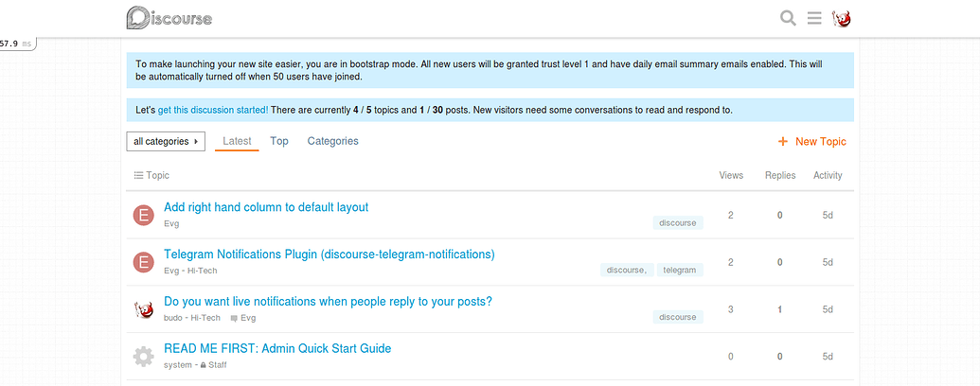Create a New Topic
Viewport: 980px width, 386px height.
[812, 142]
